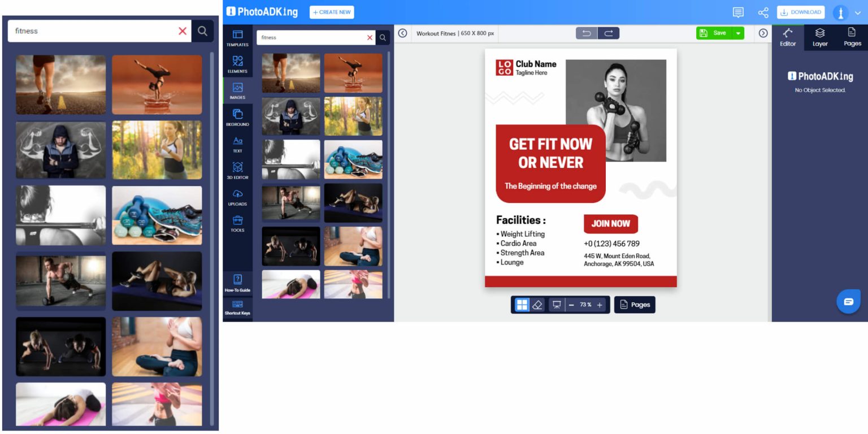
Task: Open the Share options at the top
Action: point(763,12)
